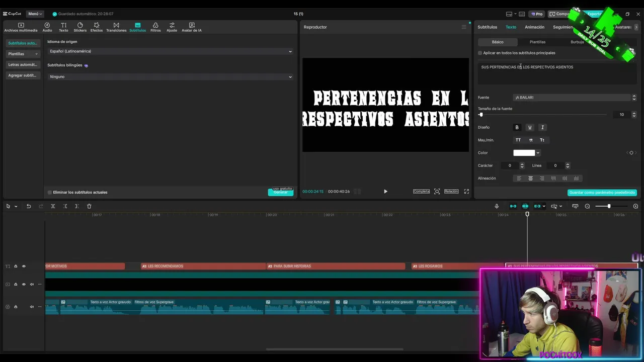The width and height of the screenshot is (644, 362).
Task: Enable Aplicar en todos los subtítulos principales
Action: click(x=480, y=53)
